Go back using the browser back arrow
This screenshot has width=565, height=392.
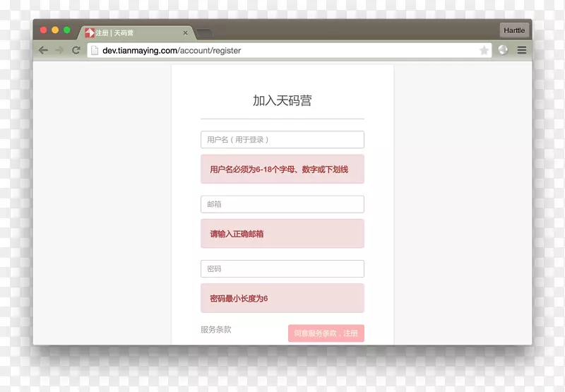point(44,50)
